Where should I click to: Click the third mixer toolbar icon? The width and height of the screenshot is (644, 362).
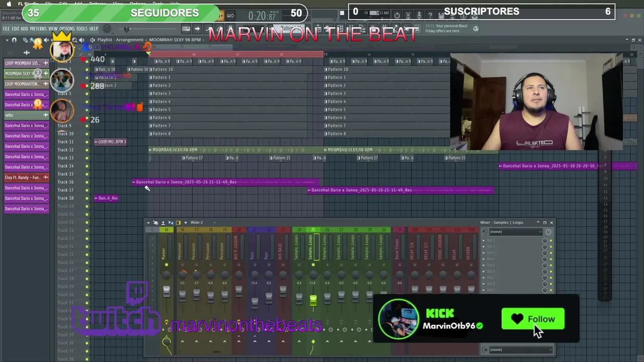tap(163, 222)
